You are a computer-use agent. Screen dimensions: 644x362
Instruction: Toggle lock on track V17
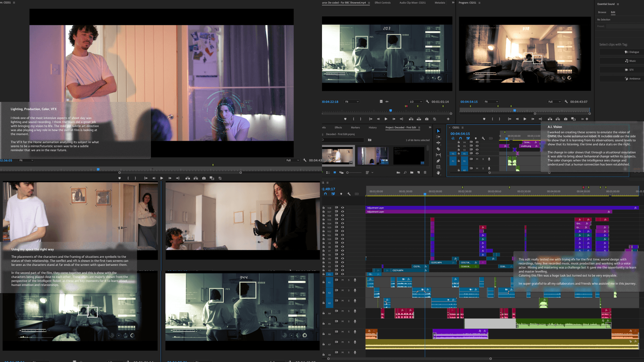click(x=324, y=212)
